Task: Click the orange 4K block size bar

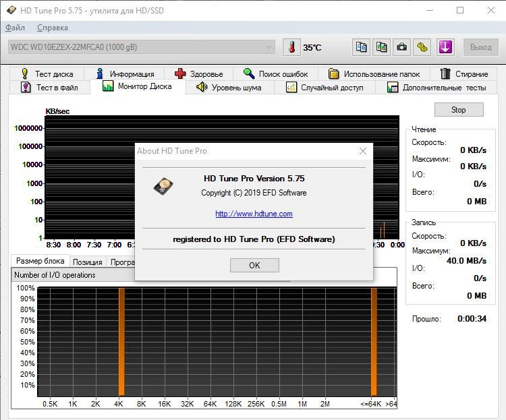Action: (121, 342)
